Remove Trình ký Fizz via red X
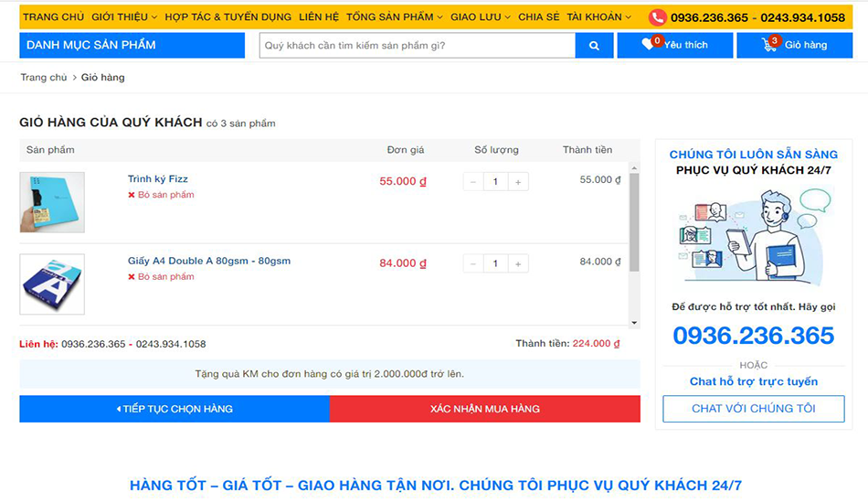 coord(132,195)
